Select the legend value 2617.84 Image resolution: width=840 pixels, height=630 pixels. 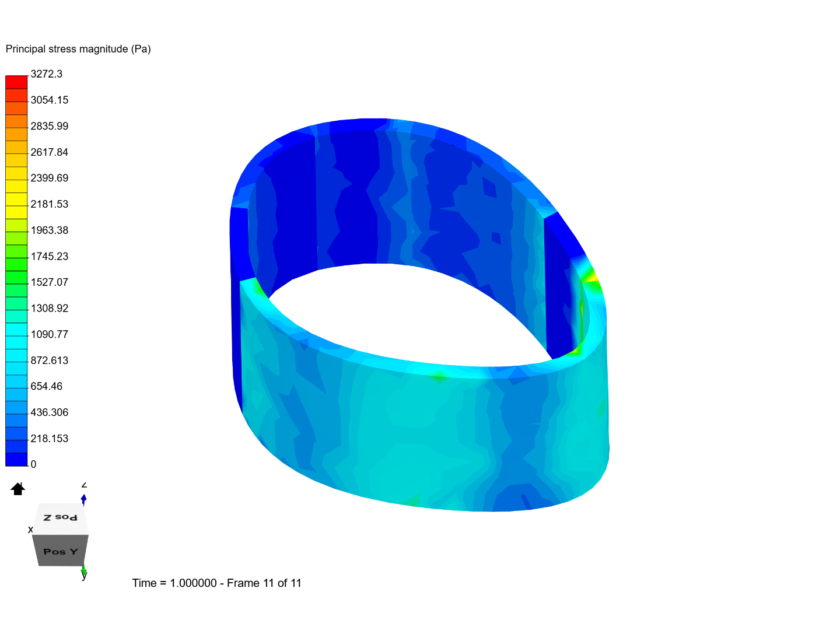(x=50, y=152)
